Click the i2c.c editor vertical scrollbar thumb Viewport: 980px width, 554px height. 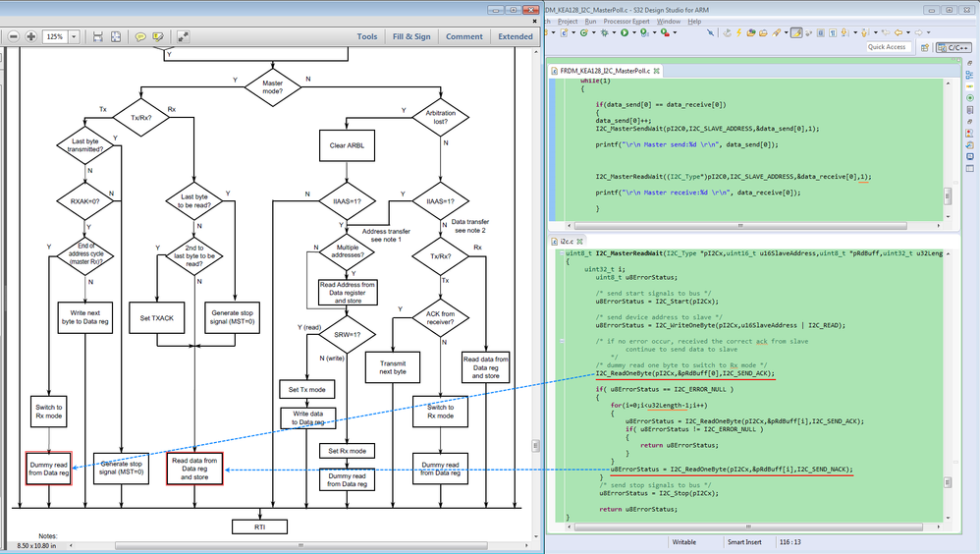948,482
